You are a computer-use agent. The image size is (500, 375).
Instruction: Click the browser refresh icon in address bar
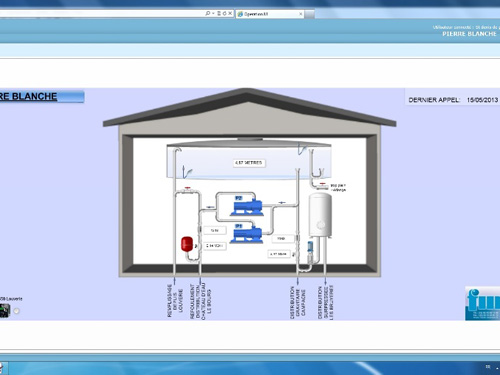224,13
